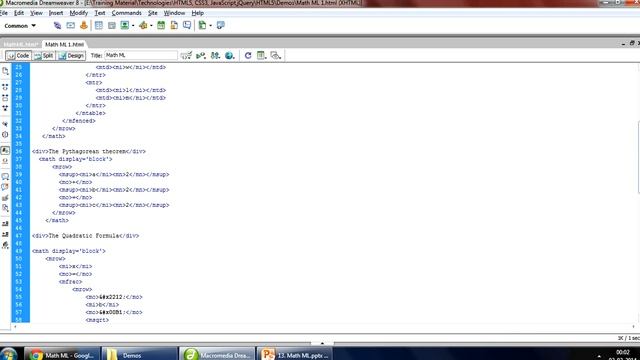Click the Media insert icon
640x360 pixels.
pos(143,25)
